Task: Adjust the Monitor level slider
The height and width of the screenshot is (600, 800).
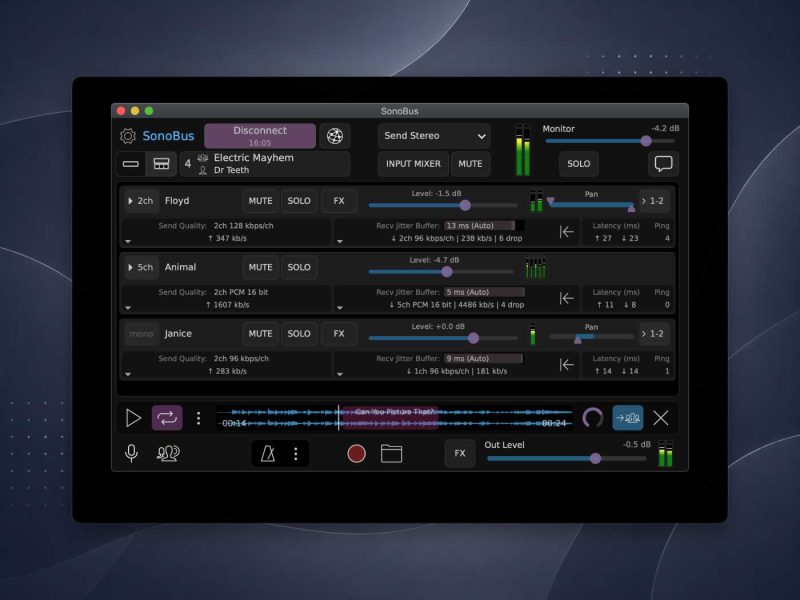Action: (x=611, y=141)
